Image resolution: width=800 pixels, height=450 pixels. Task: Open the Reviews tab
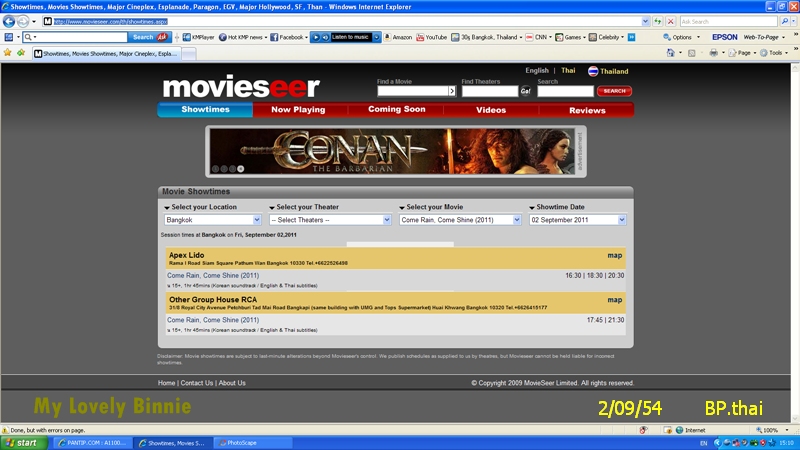[587, 110]
